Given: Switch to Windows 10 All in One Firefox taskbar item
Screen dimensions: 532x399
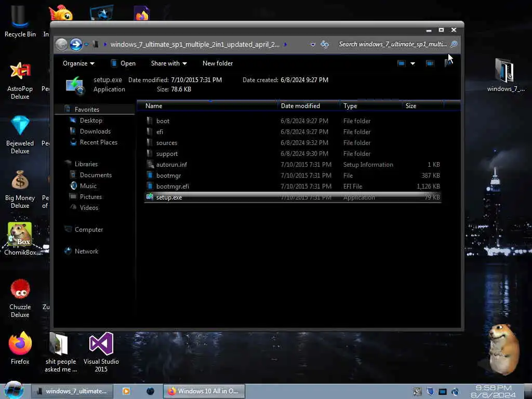Looking at the screenshot, I should pyautogui.click(x=204, y=391).
